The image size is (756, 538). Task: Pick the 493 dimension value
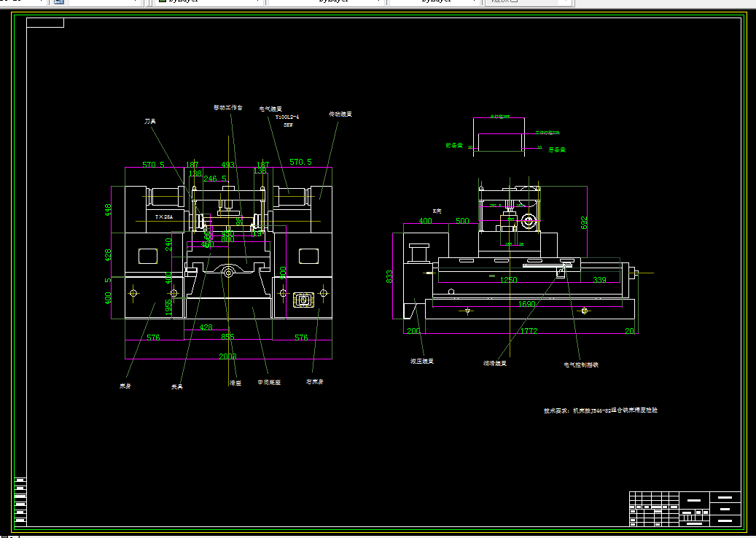tap(227, 165)
